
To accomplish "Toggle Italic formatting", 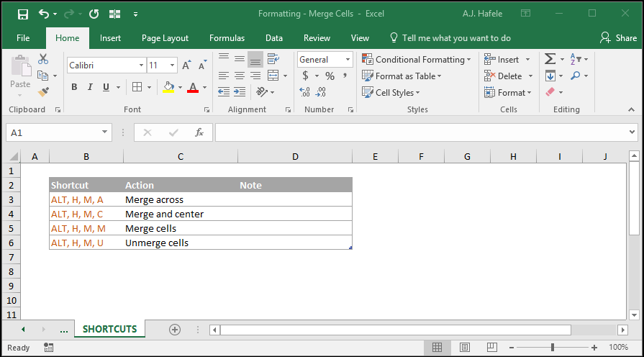I will [90, 86].
